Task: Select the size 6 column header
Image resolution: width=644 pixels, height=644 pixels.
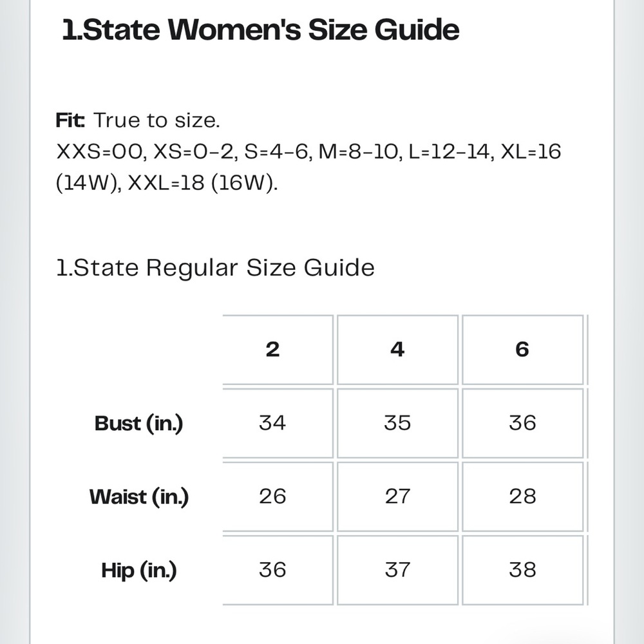Action: [522, 350]
